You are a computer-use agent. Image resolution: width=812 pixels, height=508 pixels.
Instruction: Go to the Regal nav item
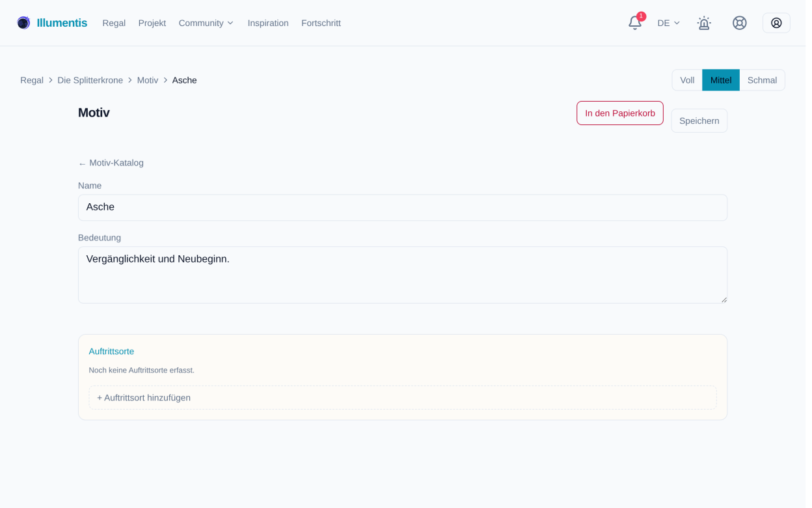(114, 23)
